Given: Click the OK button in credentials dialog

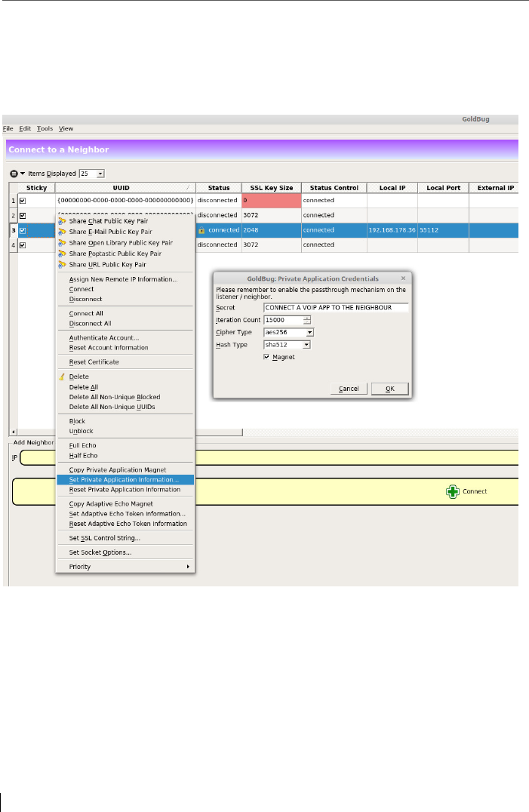Looking at the screenshot, I should click(x=389, y=389).
